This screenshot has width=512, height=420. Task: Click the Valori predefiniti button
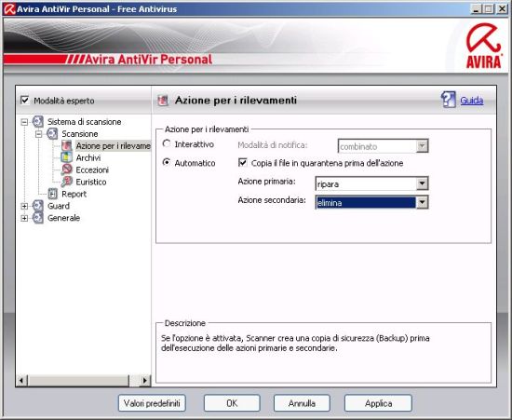[152, 403]
